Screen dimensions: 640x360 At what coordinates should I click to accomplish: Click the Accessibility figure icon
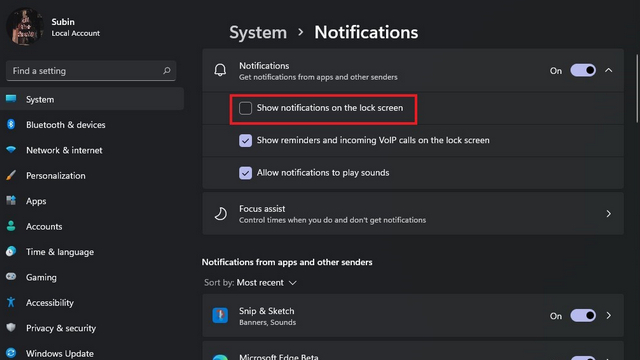11,302
